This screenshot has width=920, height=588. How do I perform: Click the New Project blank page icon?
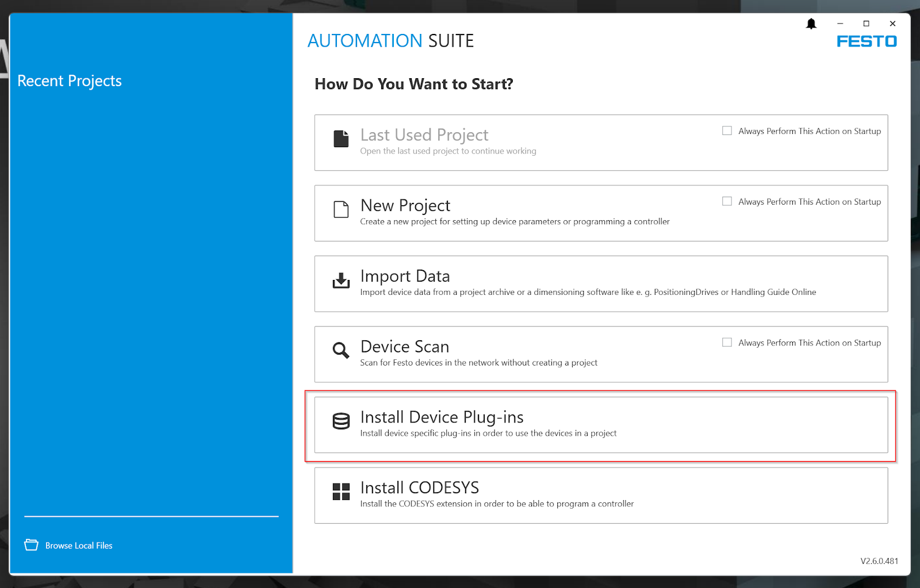(341, 209)
